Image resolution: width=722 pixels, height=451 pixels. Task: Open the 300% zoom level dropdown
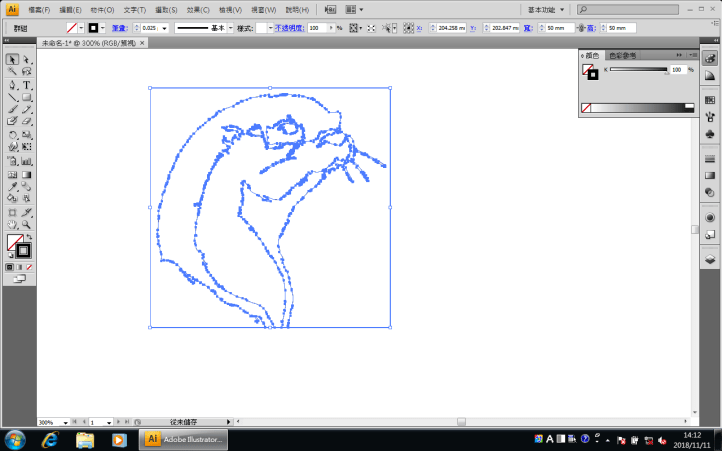[66, 423]
